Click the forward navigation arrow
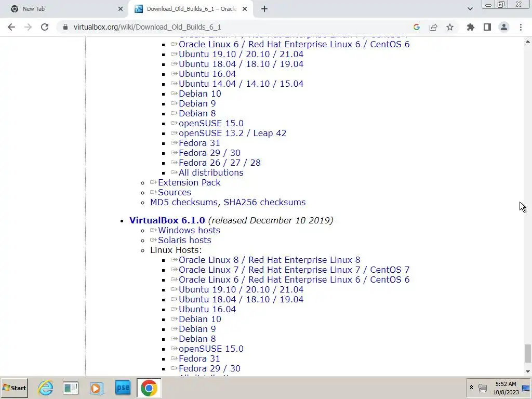The image size is (532, 399). [28, 27]
